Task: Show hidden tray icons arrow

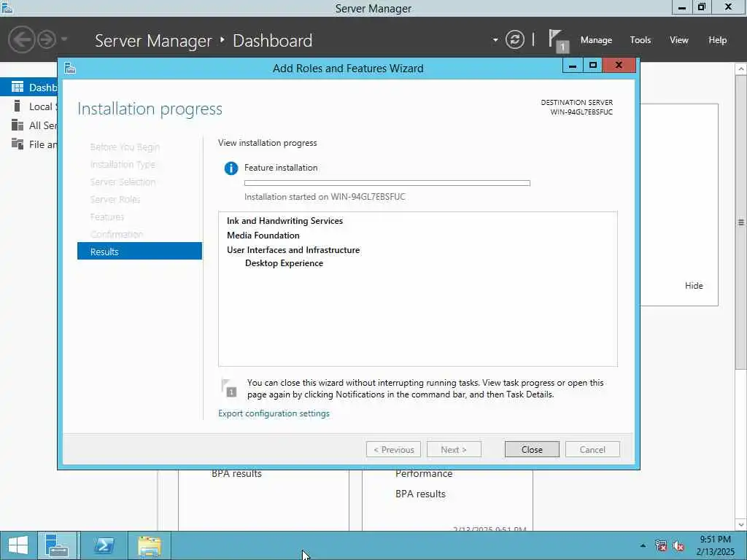Action: pyautogui.click(x=643, y=545)
